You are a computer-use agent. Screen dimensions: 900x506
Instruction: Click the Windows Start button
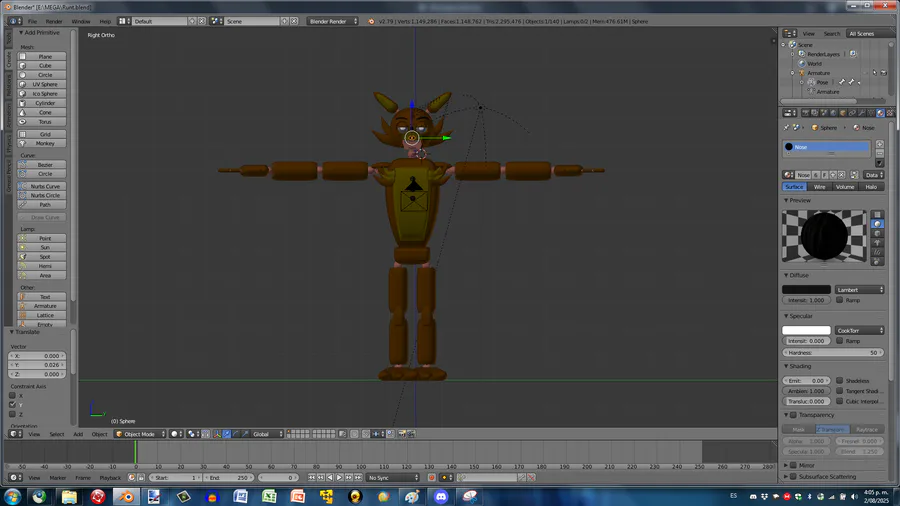12,496
